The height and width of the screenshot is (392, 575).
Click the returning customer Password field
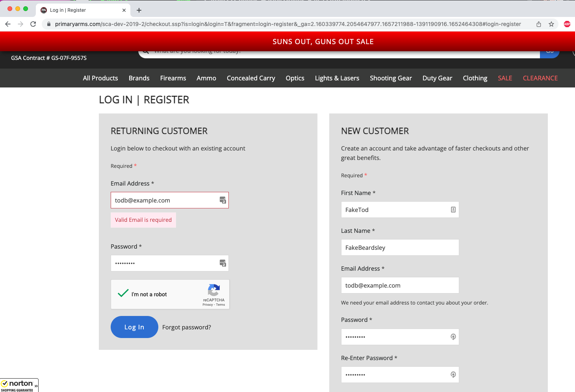pyautogui.click(x=163, y=263)
